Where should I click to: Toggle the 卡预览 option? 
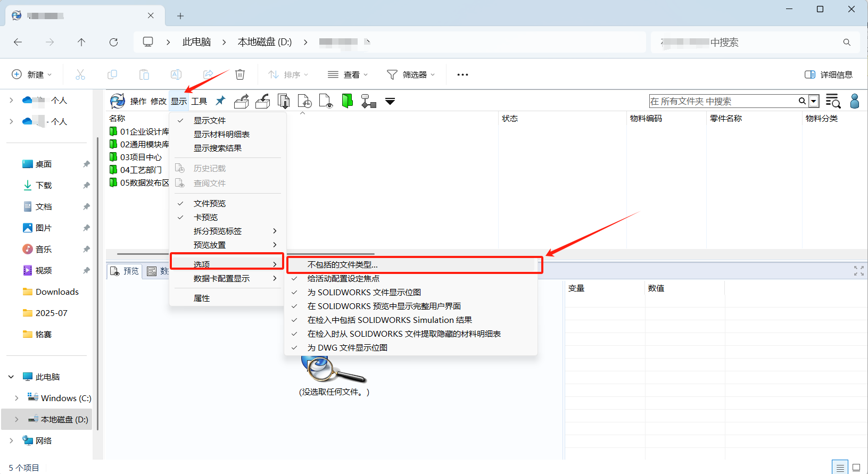tap(228, 218)
